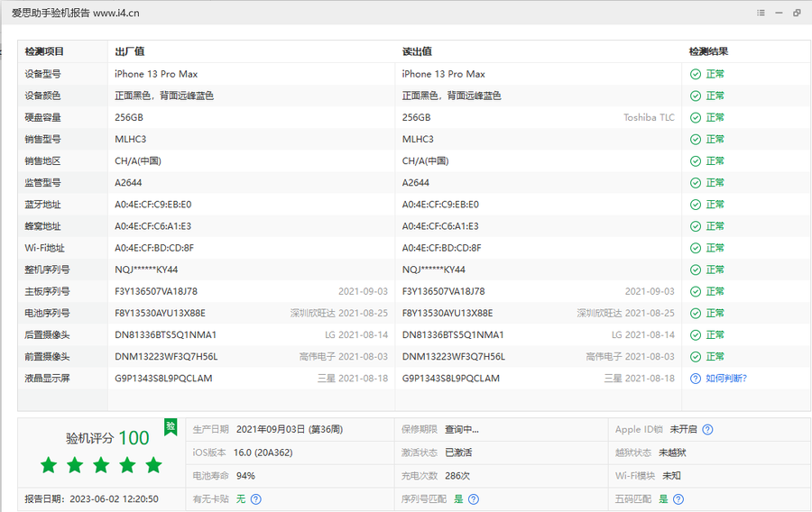Click the green 验 badge ribbon
The image size is (812, 512).
tap(171, 427)
